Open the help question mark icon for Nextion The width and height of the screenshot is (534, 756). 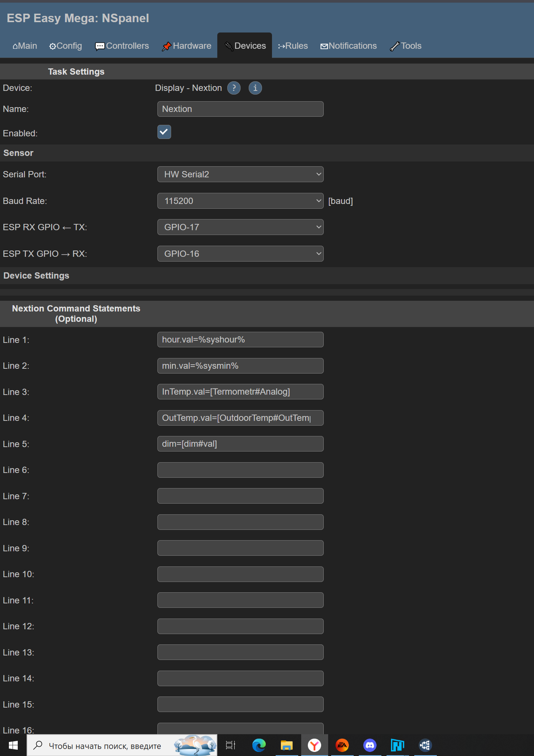click(x=234, y=88)
